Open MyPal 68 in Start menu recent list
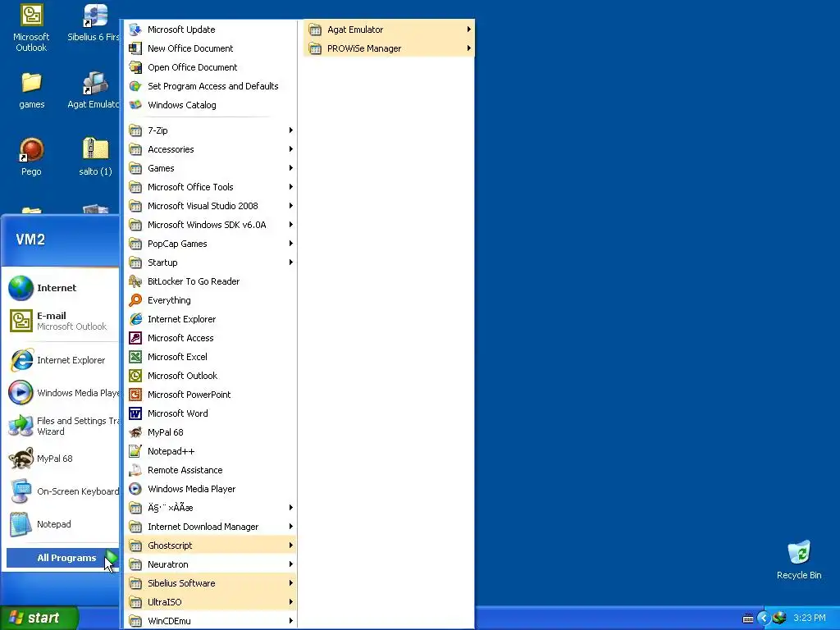 [62, 459]
